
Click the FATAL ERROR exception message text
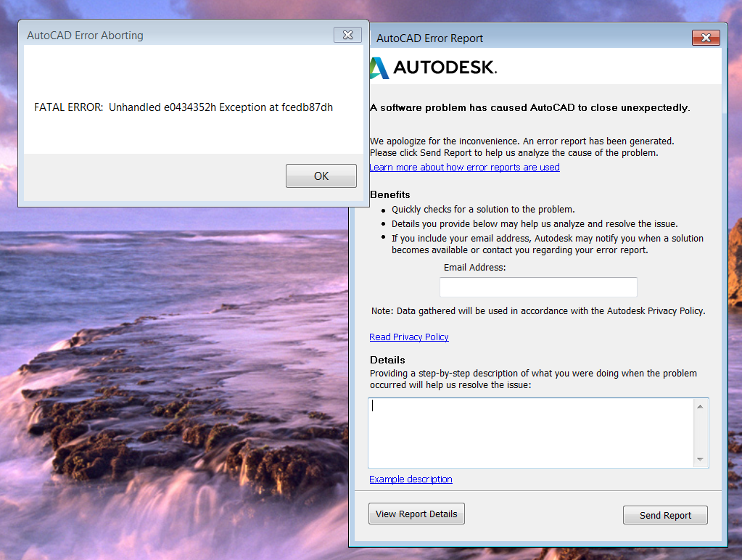coord(183,107)
